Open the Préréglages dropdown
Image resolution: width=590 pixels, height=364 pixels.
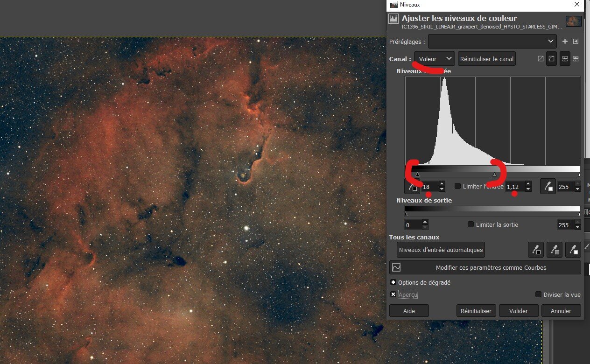point(492,42)
